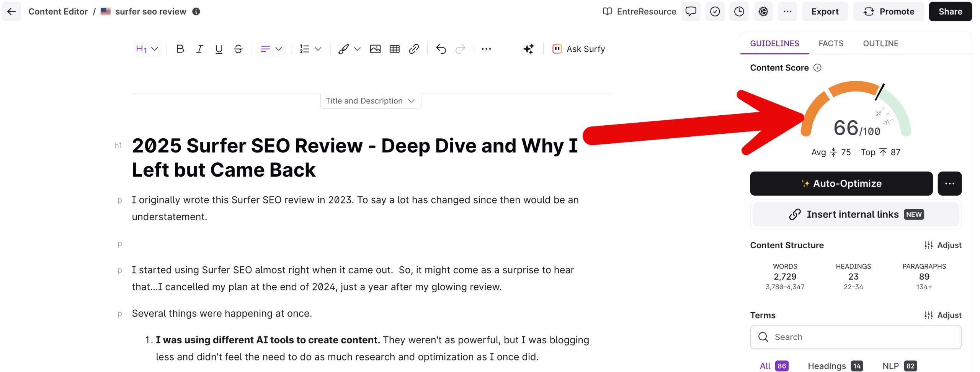This screenshot has height=372, width=980.
Task: Apply bold formatting
Action: click(180, 49)
